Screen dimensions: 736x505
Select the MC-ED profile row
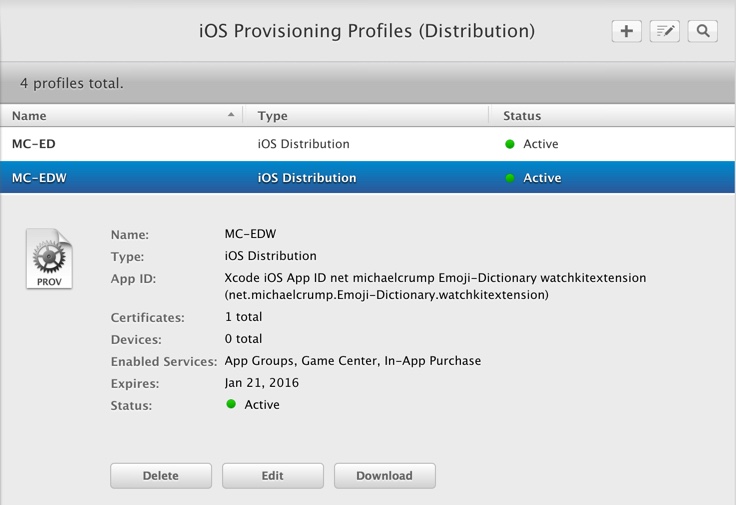368,144
